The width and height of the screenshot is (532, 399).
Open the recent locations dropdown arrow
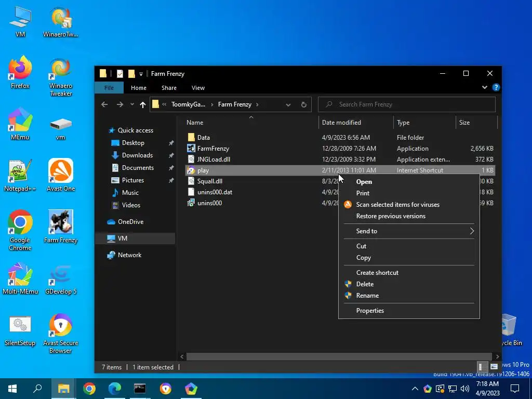[x=132, y=104]
